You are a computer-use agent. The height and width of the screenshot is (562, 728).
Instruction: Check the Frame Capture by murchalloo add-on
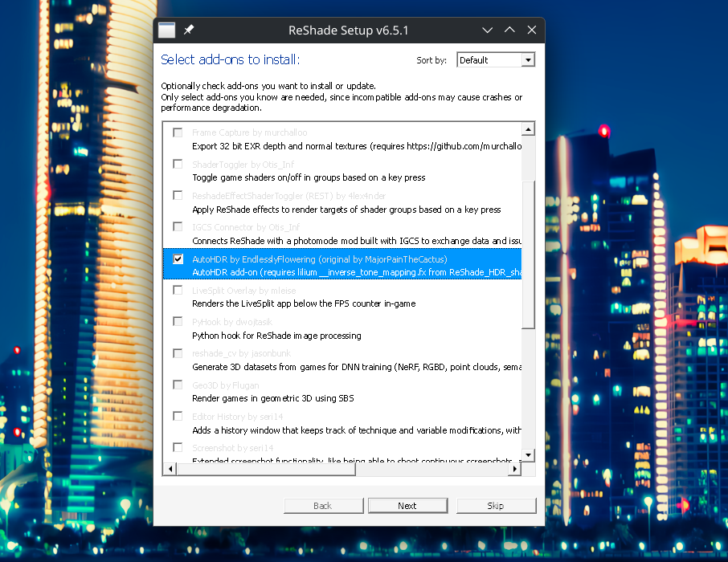click(178, 132)
